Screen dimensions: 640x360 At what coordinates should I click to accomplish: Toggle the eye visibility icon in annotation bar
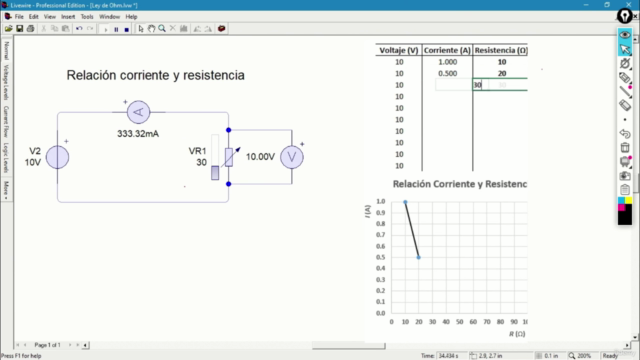[625, 35]
